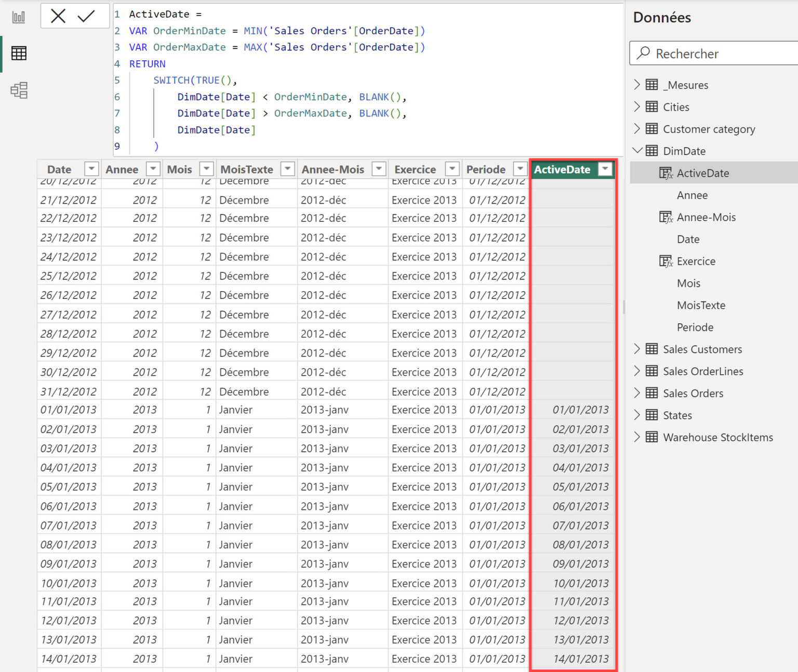Click the Exercice calculated column icon
Image resolution: width=798 pixels, height=672 pixels.
[666, 261]
